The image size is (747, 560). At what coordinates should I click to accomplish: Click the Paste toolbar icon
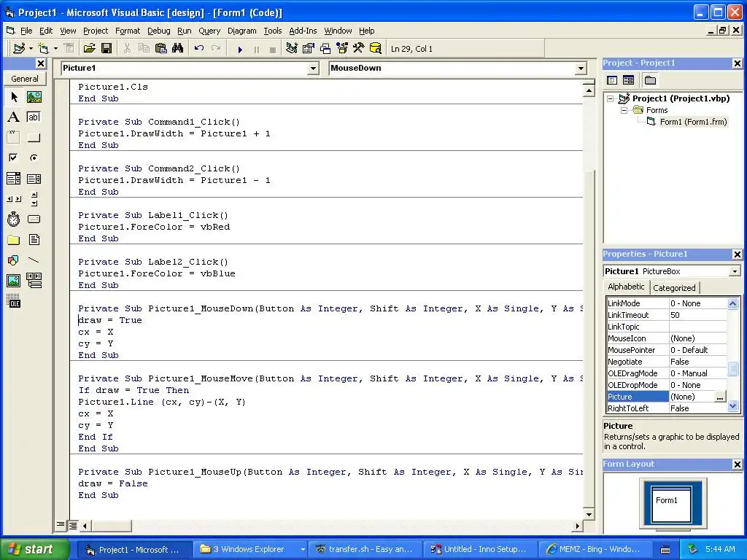click(x=161, y=49)
